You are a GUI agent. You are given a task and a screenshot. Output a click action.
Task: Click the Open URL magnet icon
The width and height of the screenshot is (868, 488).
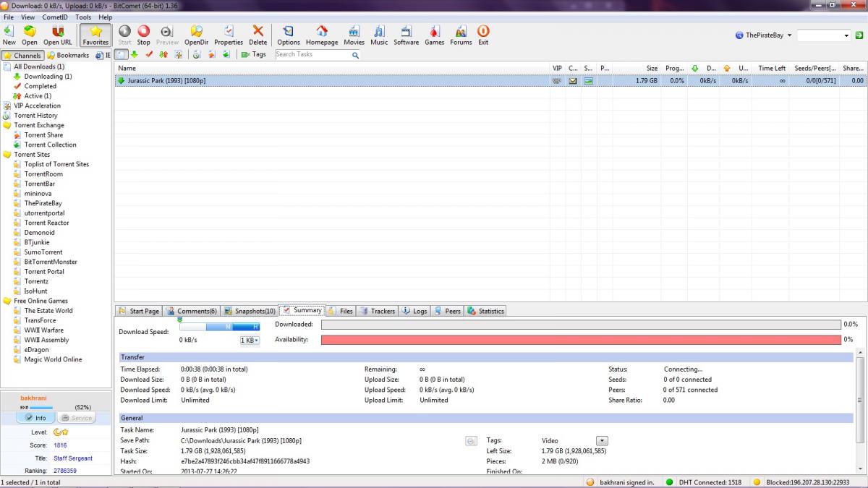click(x=58, y=35)
